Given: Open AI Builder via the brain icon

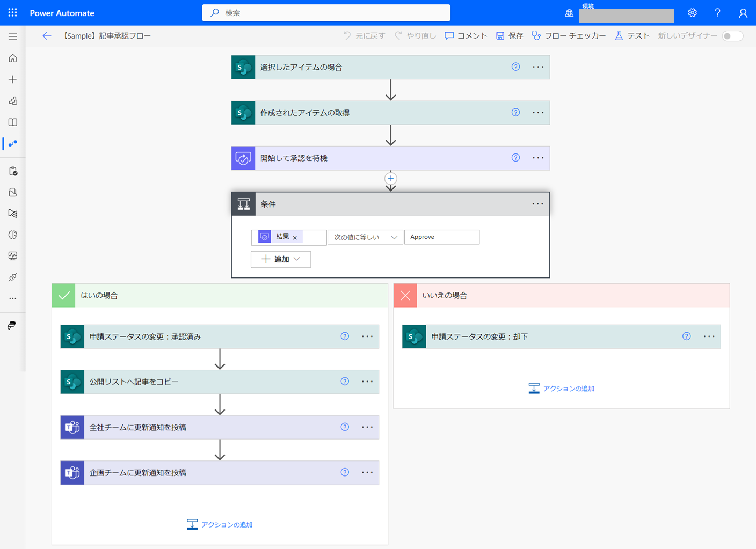Looking at the screenshot, I should [12, 235].
